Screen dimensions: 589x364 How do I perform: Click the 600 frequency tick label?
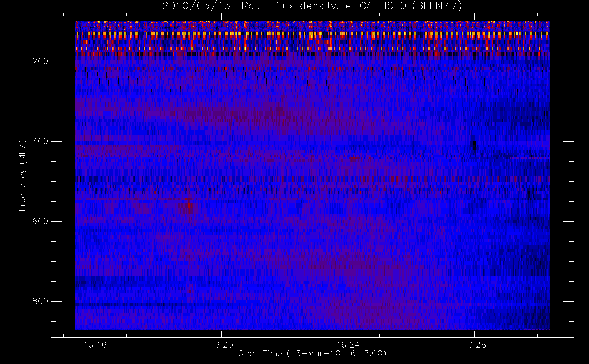coord(40,221)
